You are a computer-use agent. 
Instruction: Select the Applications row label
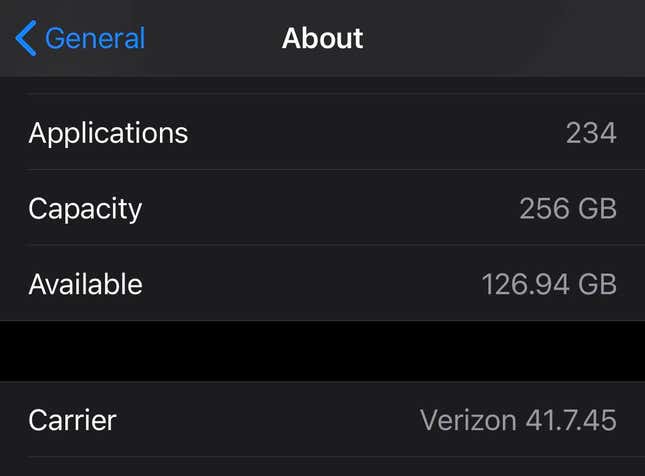click(x=108, y=133)
